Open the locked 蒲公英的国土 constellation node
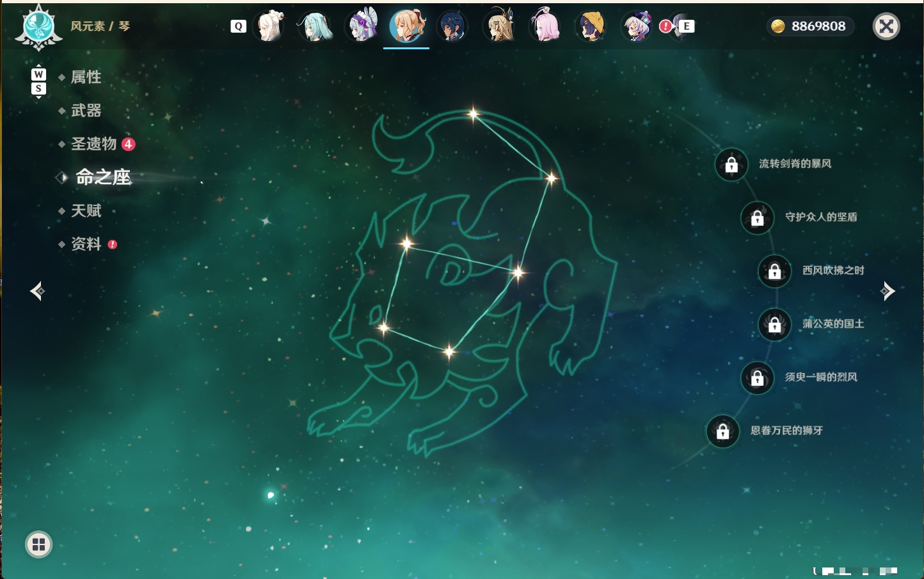924x579 pixels. [775, 324]
